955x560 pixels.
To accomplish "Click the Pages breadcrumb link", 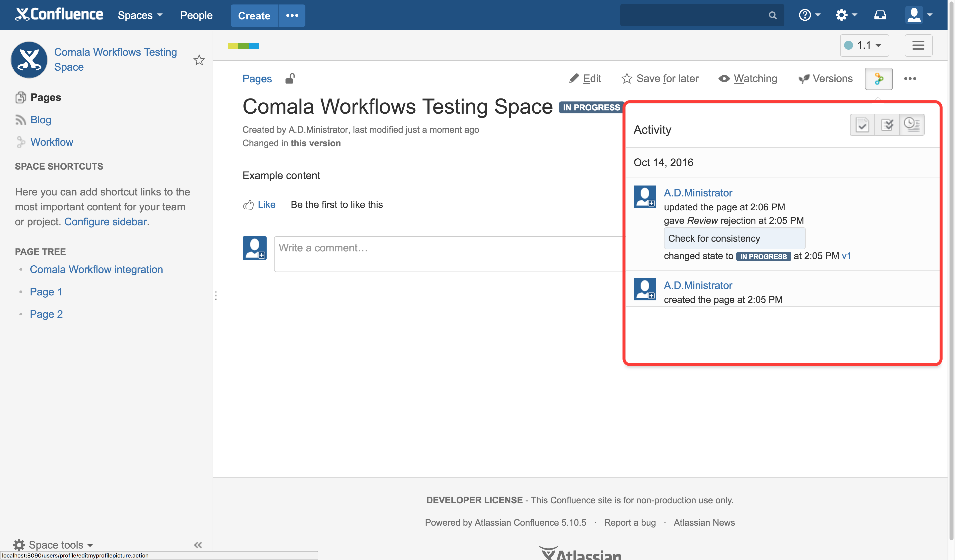I will coord(257,78).
